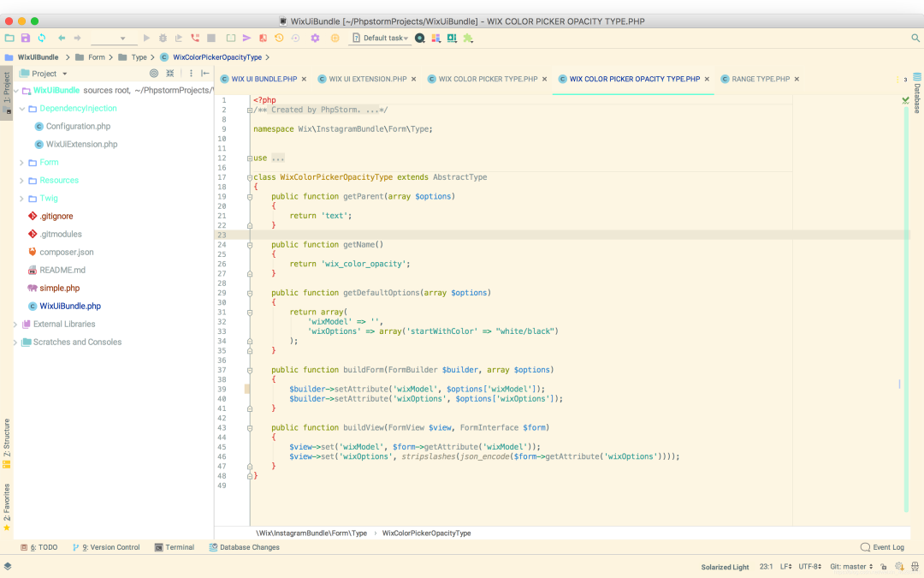Collapse the getParent function fold marker
The image size is (924, 578).
click(250, 196)
